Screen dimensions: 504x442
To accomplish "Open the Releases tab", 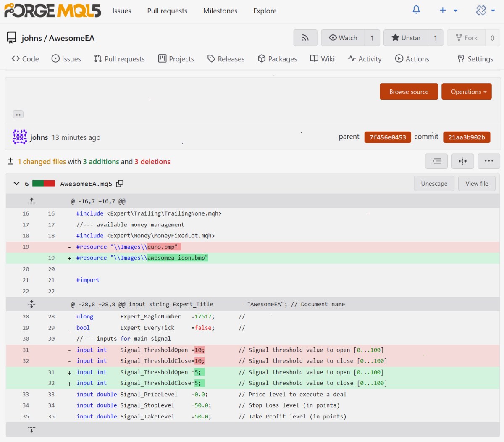I will coord(226,59).
